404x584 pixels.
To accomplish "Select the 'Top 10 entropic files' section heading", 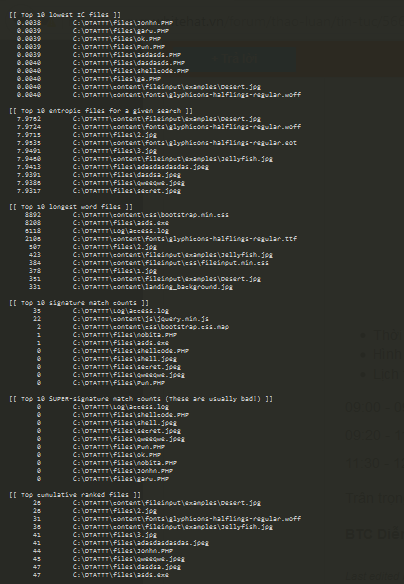I will tap(101, 111).
